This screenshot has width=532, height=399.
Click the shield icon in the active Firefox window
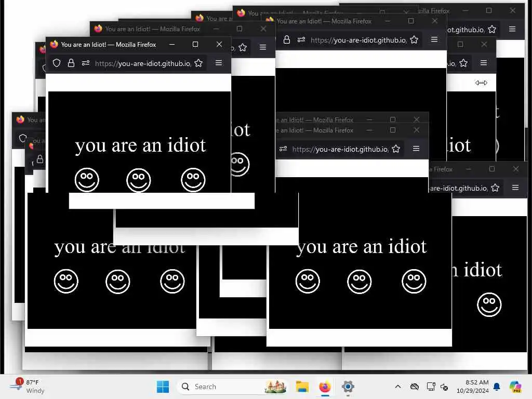coord(57,63)
